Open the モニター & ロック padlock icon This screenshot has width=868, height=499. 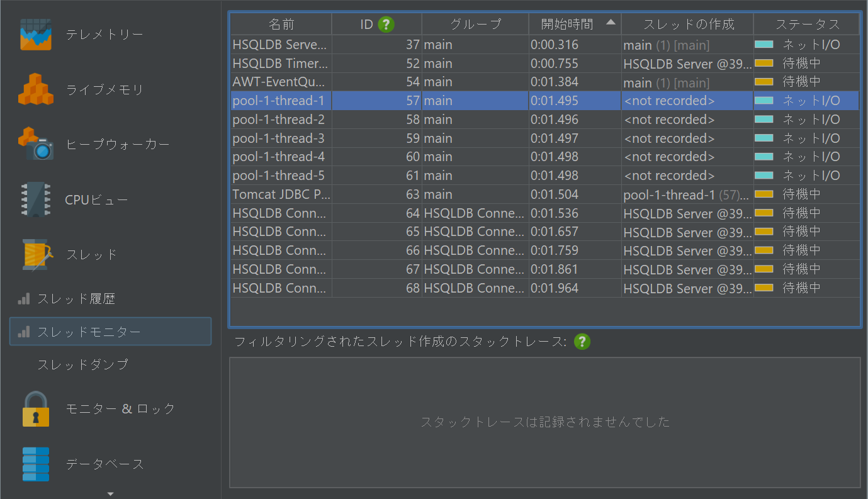(35, 408)
